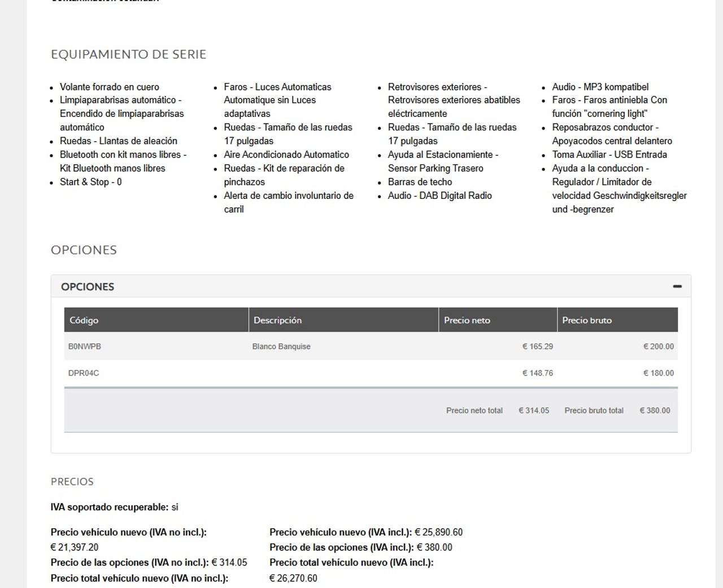The image size is (723, 588).
Task: Click the Descripción column header
Action: (x=343, y=320)
